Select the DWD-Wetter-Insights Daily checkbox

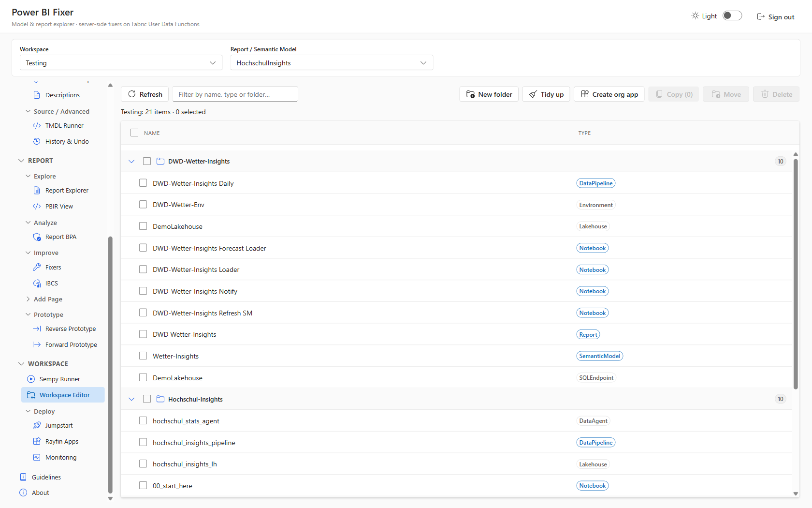click(143, 183)
